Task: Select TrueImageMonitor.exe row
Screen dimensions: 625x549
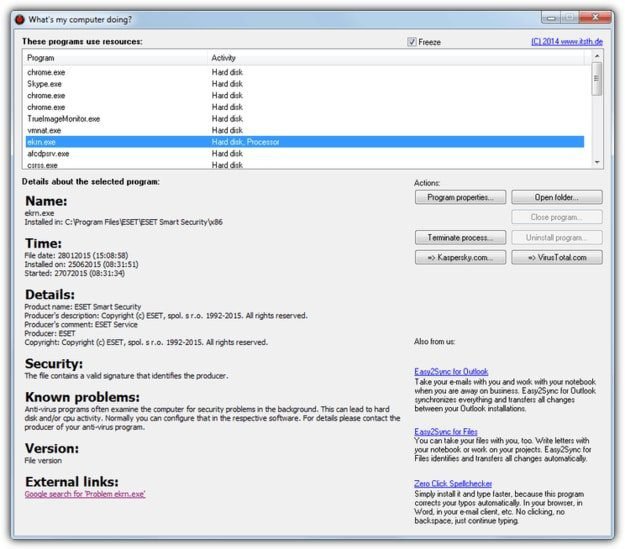Action: [64, 119]
